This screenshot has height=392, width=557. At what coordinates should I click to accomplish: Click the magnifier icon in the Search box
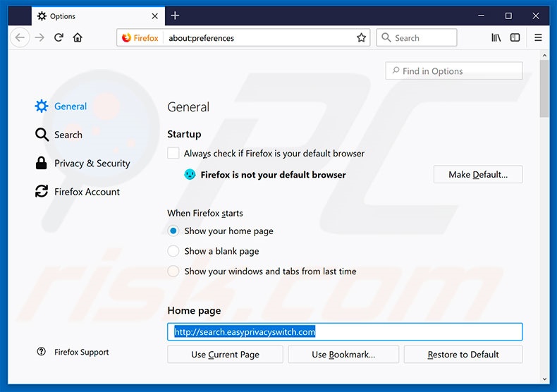pyautogui.click(x=386, y=37)
